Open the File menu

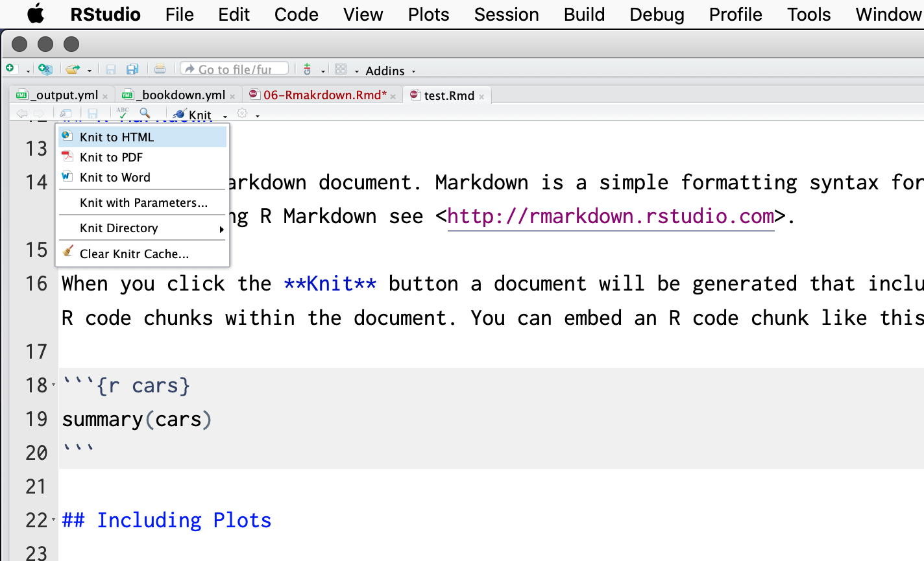tap(180, 14)
